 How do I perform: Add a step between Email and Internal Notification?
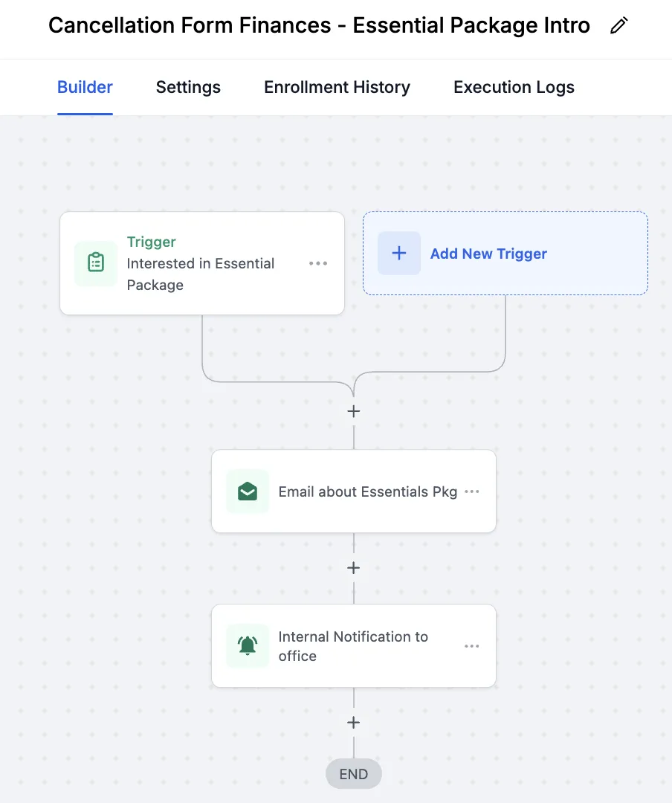[354, 568]
